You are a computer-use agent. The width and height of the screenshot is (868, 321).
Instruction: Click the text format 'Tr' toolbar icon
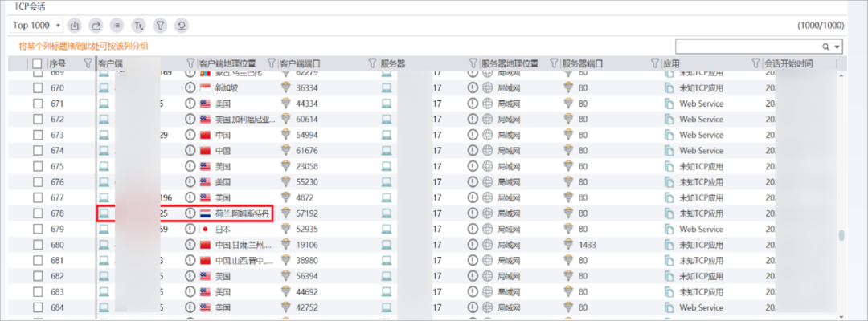(138, 25)
